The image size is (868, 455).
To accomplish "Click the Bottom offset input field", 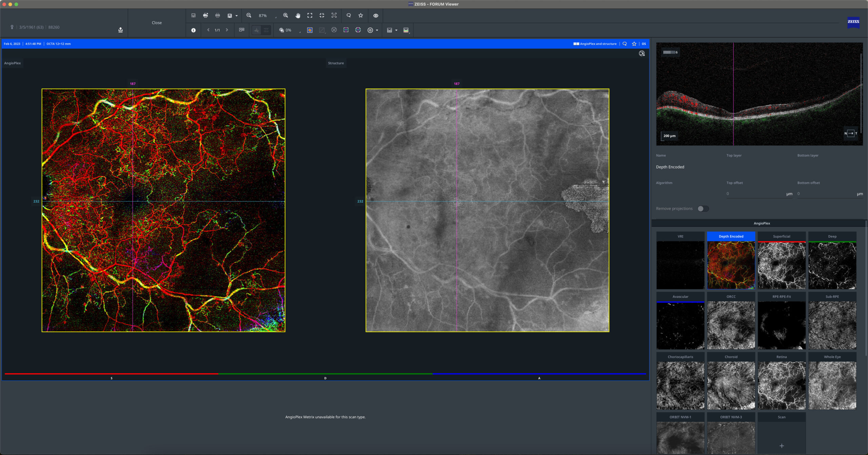I will [x=830, y=194].
